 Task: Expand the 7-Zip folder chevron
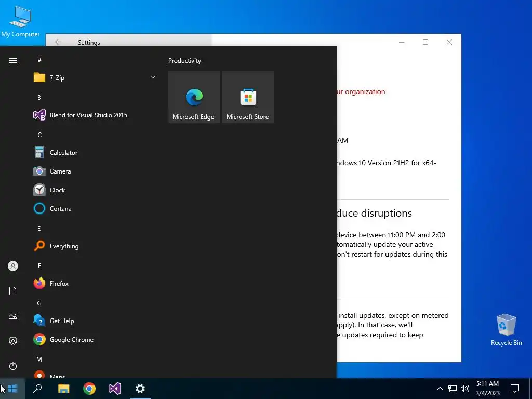coord(153,78)
